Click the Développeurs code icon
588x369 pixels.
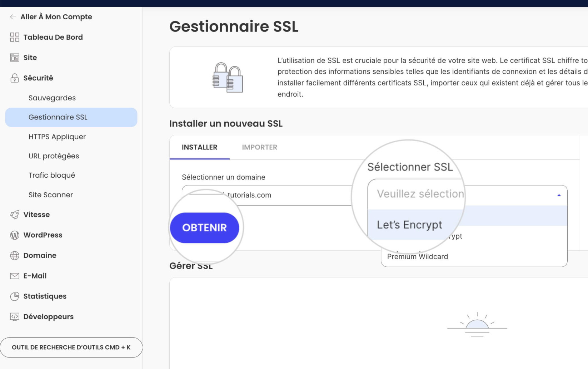click(x=15, y=316)
